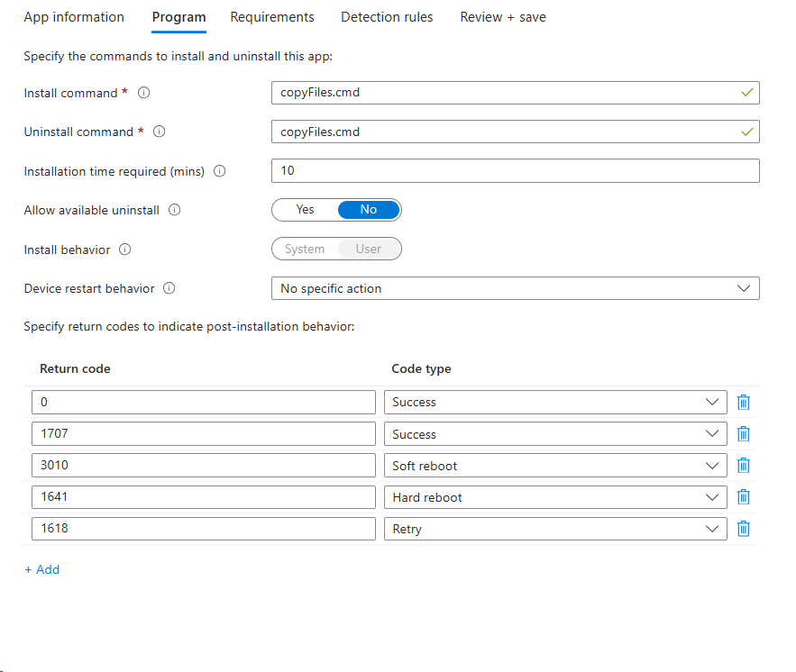Add a new return code row

pos(41,569)
